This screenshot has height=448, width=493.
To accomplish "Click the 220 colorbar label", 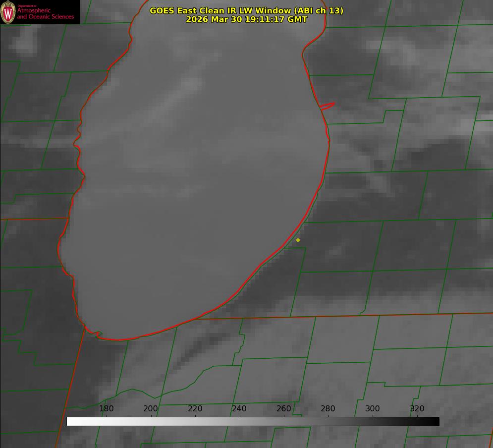I will point(195,408).
